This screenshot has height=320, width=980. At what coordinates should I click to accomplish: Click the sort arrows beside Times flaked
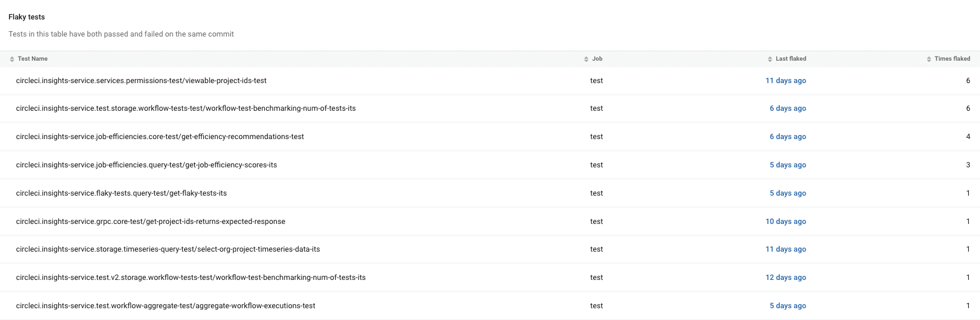coord(929,59)
